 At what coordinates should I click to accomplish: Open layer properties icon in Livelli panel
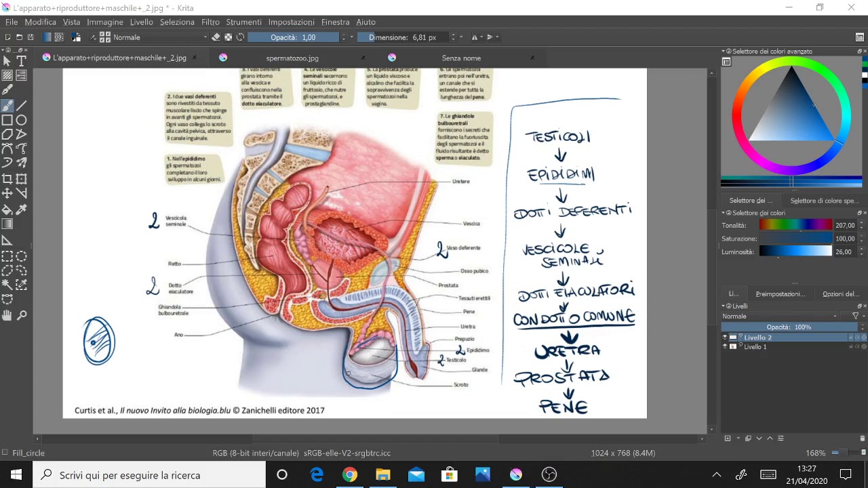781,439
